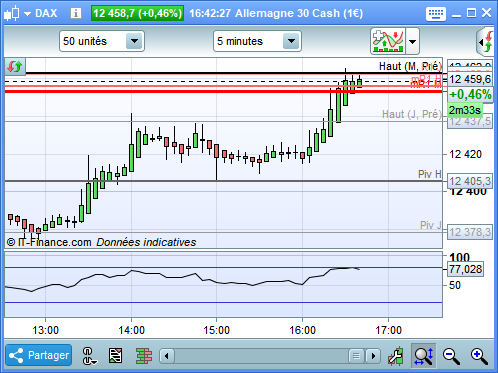Toggle the zoom with arrows magnifier tool

pos(423,356)
